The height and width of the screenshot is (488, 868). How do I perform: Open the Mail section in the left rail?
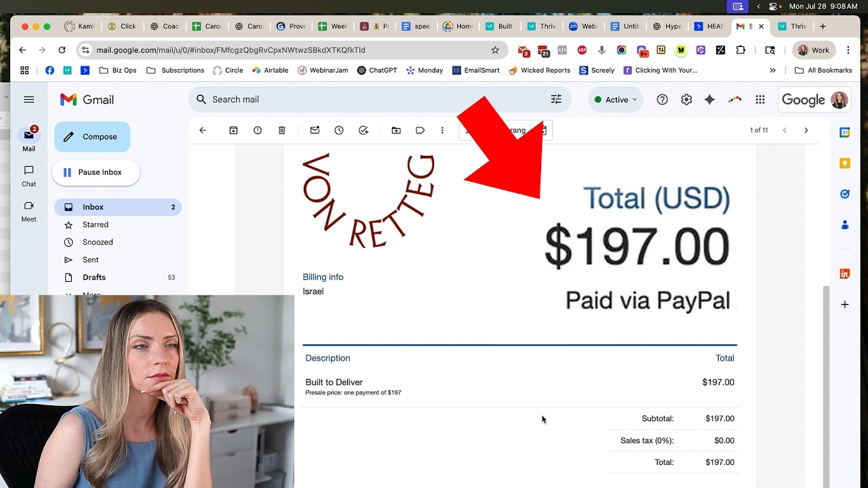pos(28,139)
